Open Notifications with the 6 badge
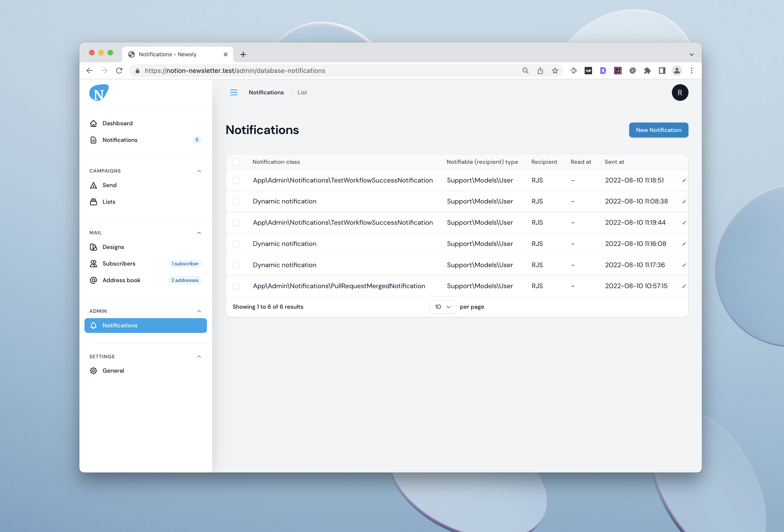The height and width of the screenshot is (532, 784). pos(145,140)
